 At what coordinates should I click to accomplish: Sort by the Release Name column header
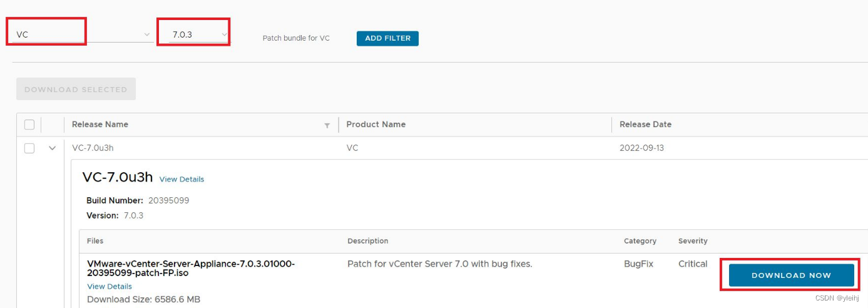point(100,125)
